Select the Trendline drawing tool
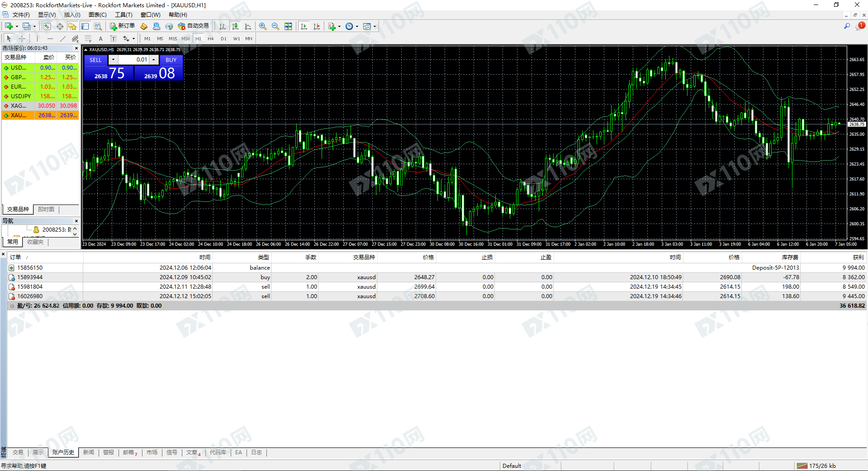 (x=63, y=38)
